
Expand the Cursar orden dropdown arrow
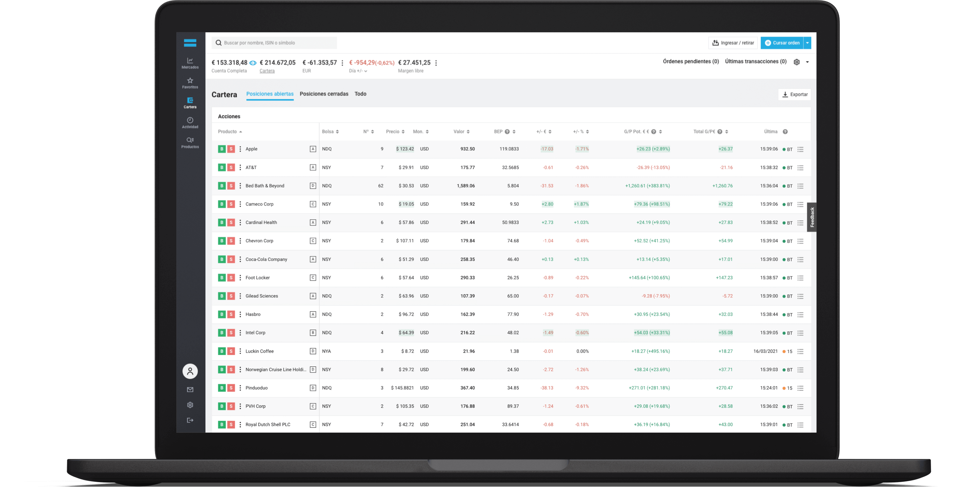pyautogui.click(x=807, y=42)
